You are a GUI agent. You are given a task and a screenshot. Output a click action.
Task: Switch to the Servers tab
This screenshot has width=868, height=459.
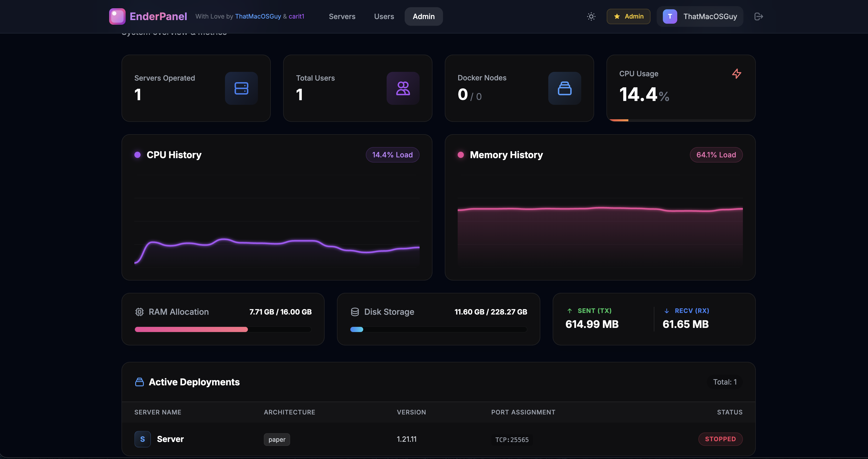click(x=342, y=16)
